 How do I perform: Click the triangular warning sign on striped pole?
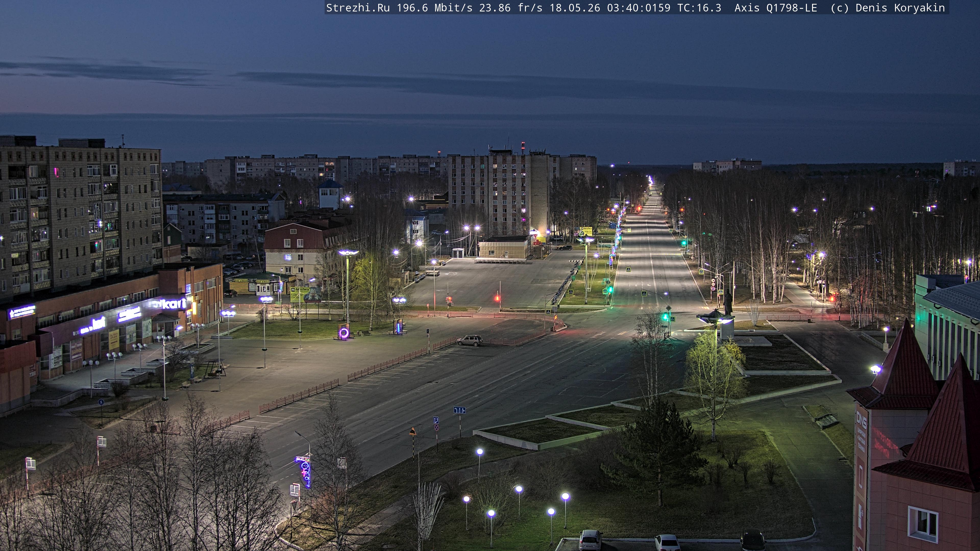(413, 431)
